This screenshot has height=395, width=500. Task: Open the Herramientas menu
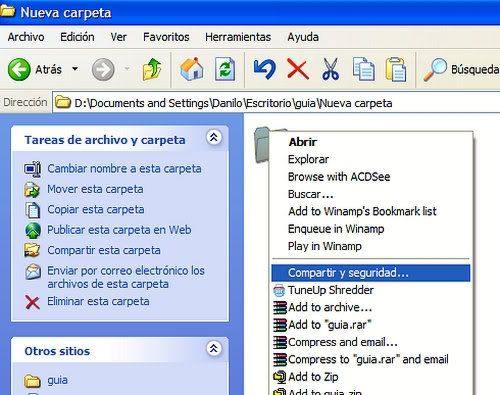[238, 37]
